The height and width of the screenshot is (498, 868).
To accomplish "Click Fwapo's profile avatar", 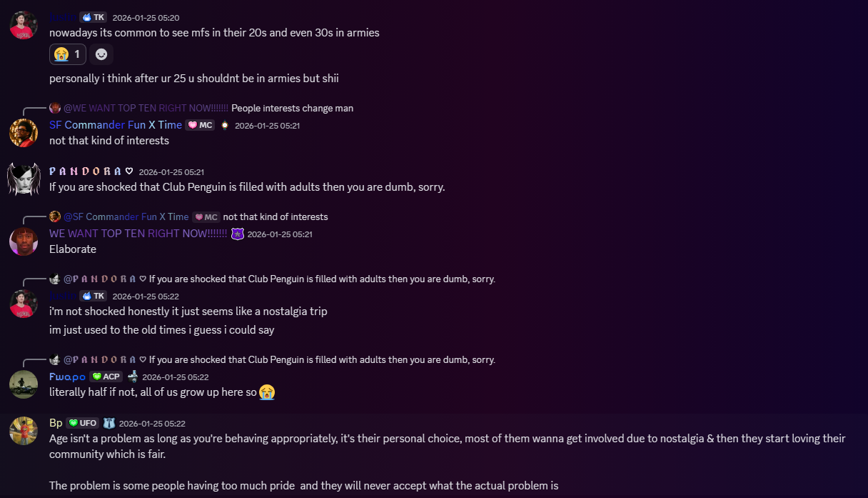I will click(x=24, y=384).
